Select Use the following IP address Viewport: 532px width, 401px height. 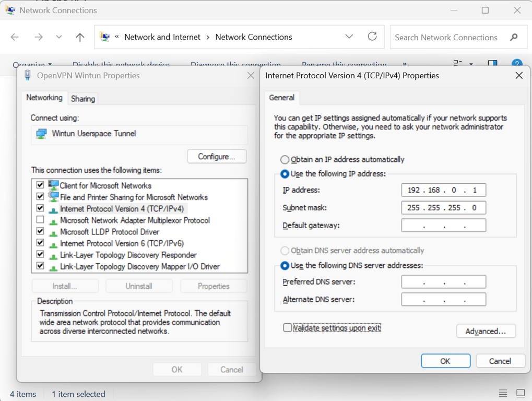tap(285, 174)
